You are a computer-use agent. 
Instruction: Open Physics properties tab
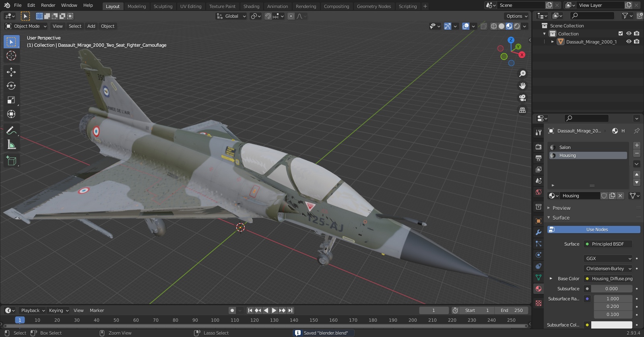[x=539, y=255]
